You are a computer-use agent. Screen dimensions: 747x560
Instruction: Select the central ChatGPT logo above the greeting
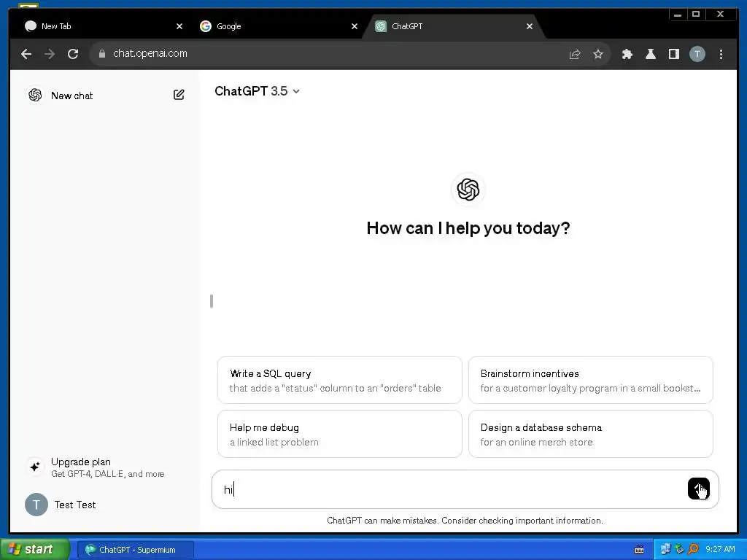tap(468, 190)
